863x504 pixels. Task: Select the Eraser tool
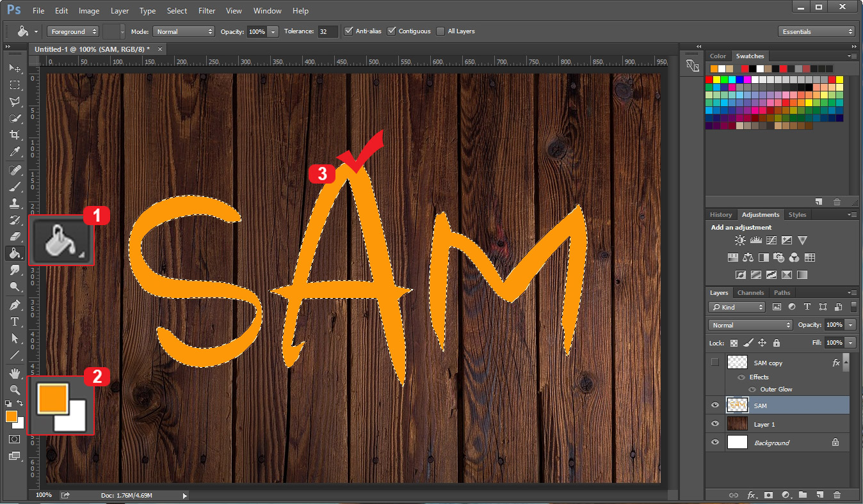(x=15, y=237)
